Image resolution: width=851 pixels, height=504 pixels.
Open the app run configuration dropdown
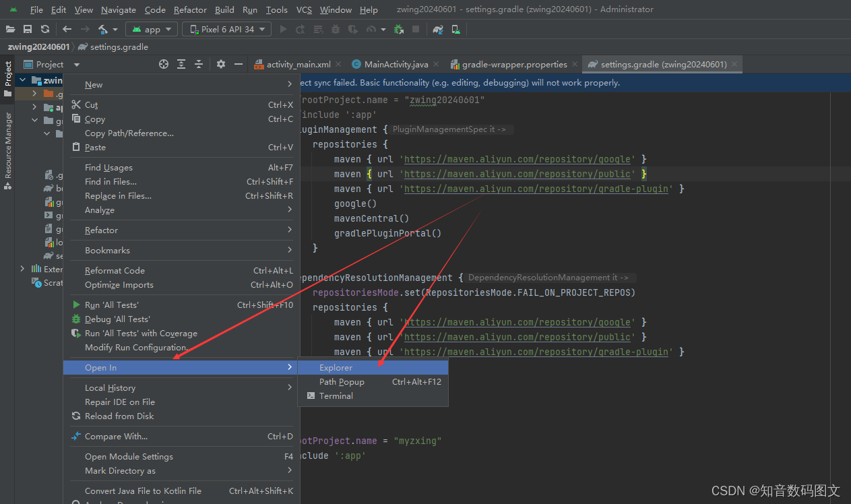point(151,29)
